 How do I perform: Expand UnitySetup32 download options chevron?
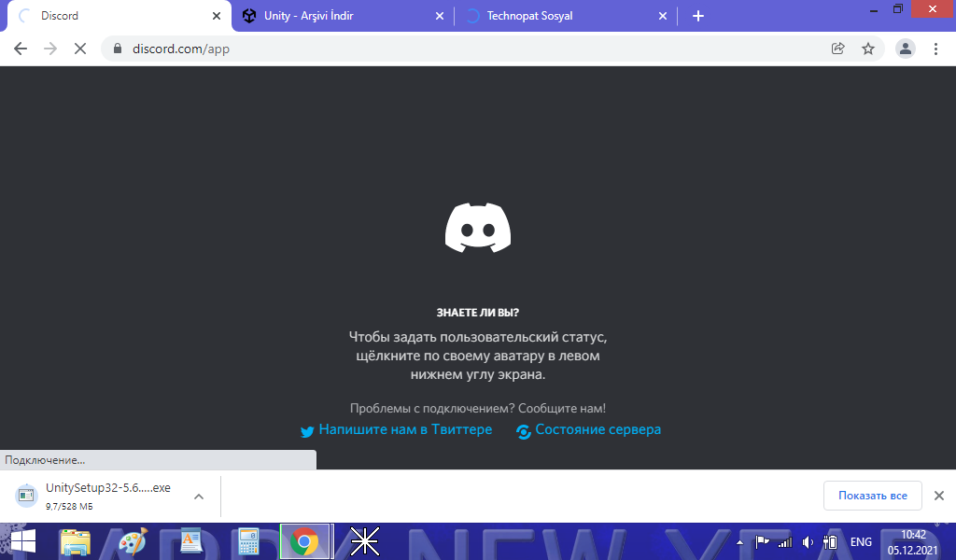[x=199, y=497]
